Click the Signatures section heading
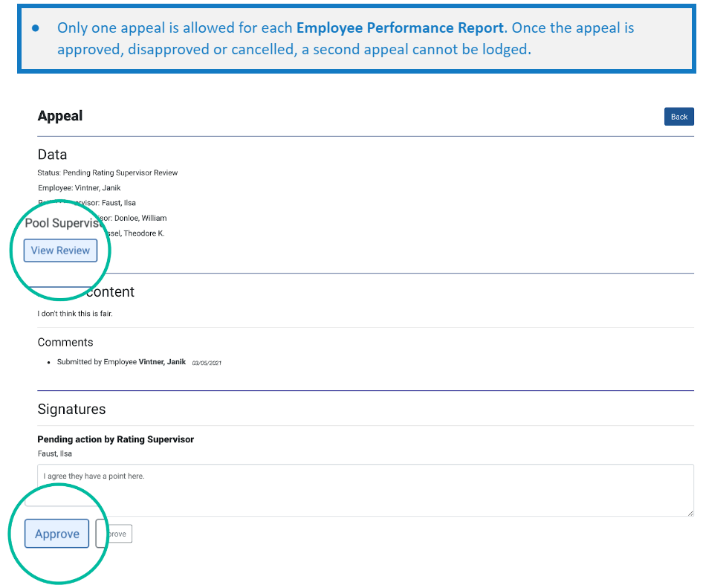This screenshot has width=706, height=588. point(71,409)
